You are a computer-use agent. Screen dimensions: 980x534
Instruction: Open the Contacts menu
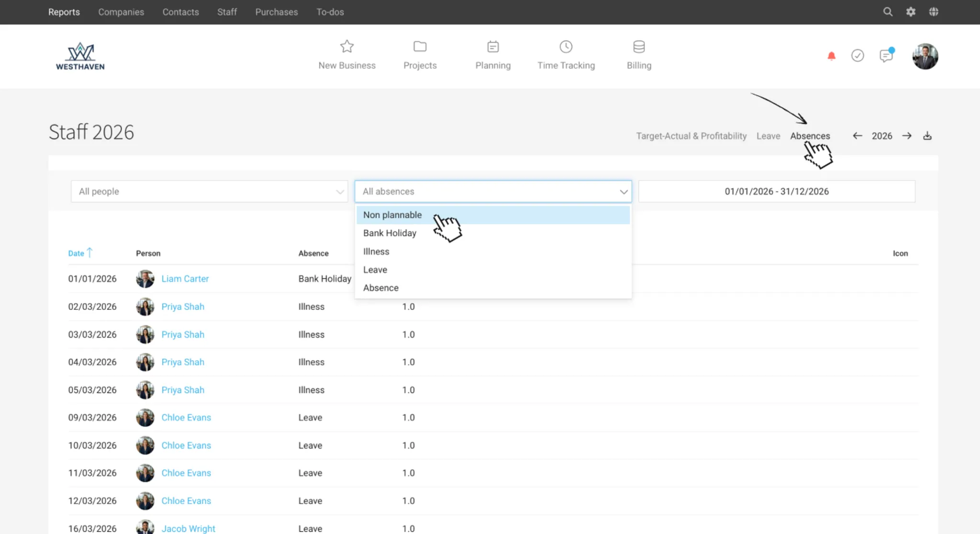point(180,12)
